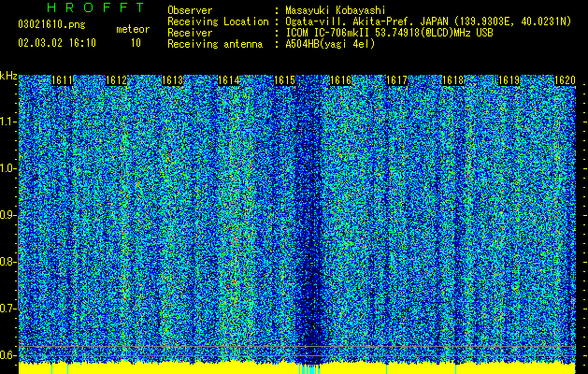The image size is (588, 374).
Task: Click the 1614 time marker
Action: click(229, 80)
